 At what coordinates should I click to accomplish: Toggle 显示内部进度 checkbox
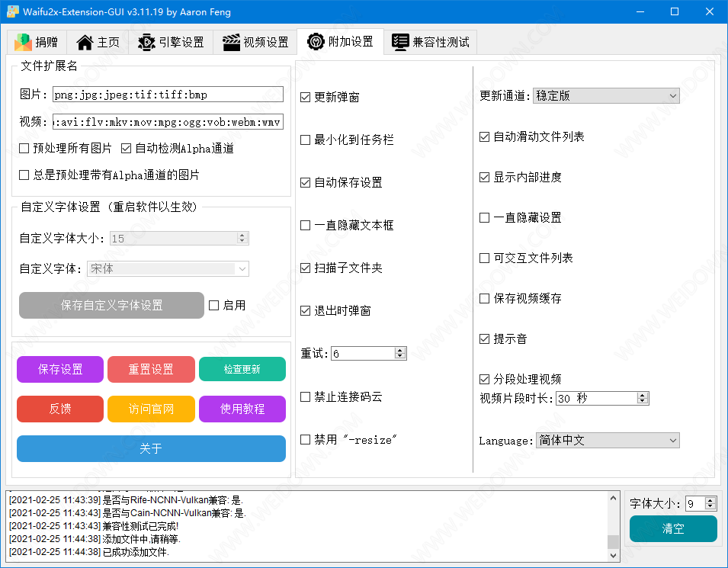click(x=485, y=177)
